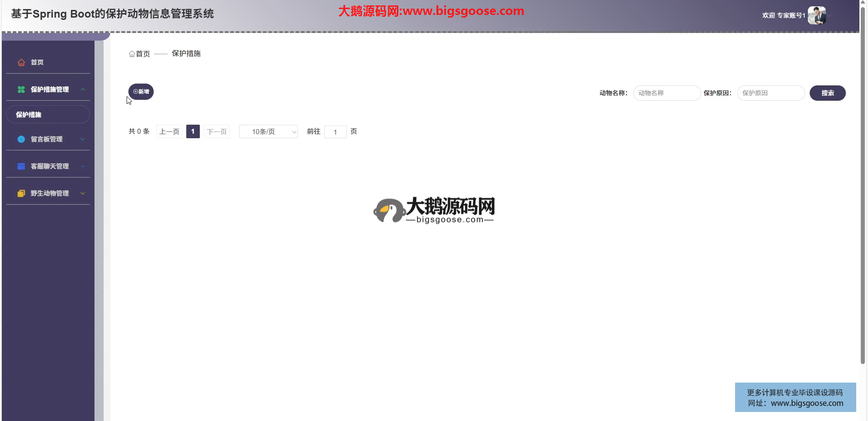868x421 pixels.
Task: Click the house icon in the breadcrumb
Action: pos(132,54)
